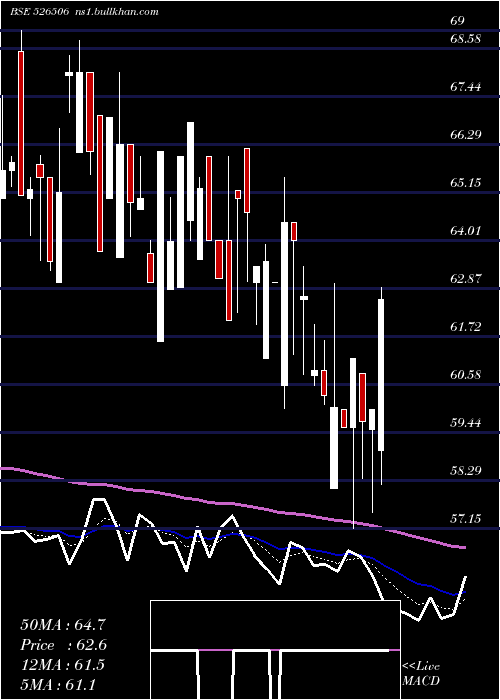Screen dimensions: 500x700
Task: Click the 'Price : 62.6' readout
Action: 63,645
